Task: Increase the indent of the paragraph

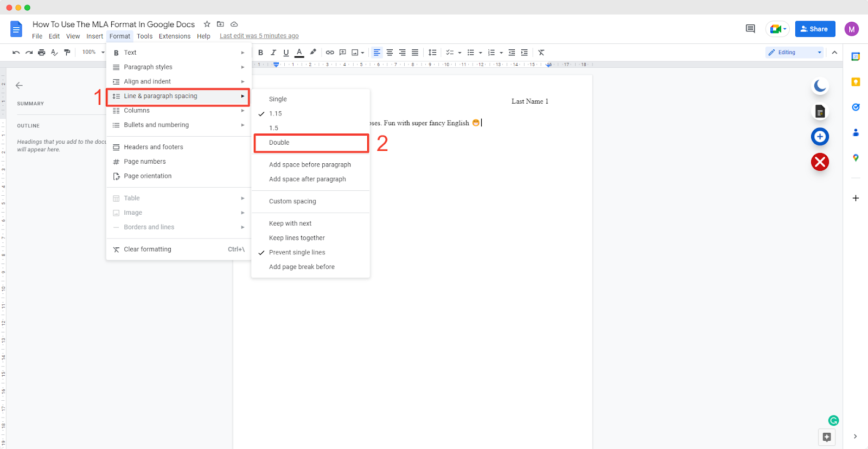Action: (x=524, y=53)
